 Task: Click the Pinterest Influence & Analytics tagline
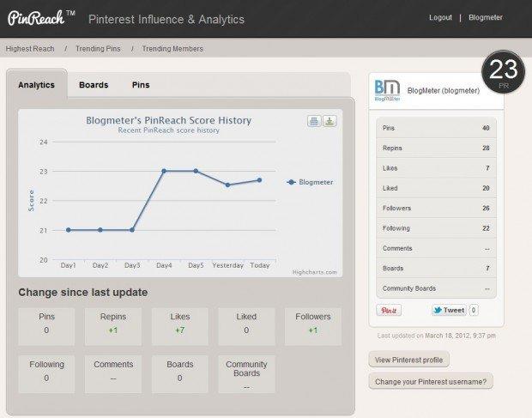click(166, 20)
